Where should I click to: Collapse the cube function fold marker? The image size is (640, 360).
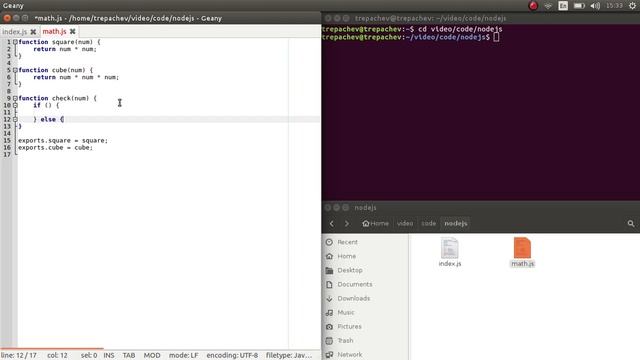click(x=15, y=70)
